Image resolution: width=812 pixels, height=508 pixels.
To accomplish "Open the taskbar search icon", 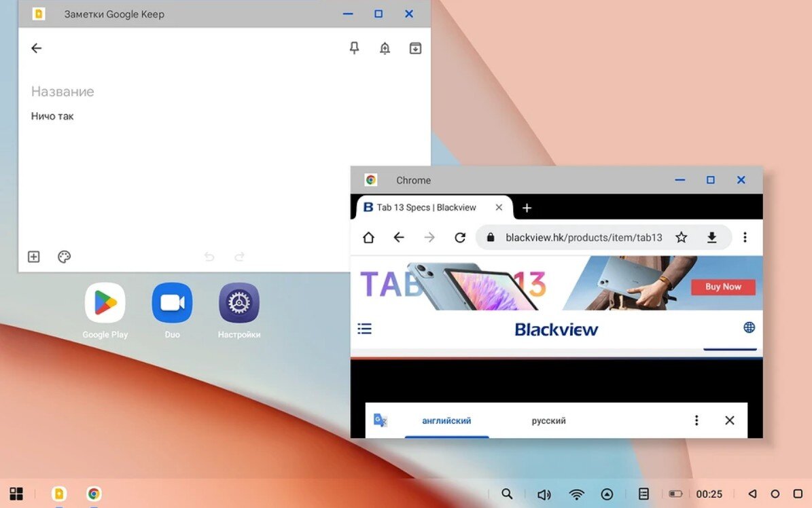I will 507,494.
